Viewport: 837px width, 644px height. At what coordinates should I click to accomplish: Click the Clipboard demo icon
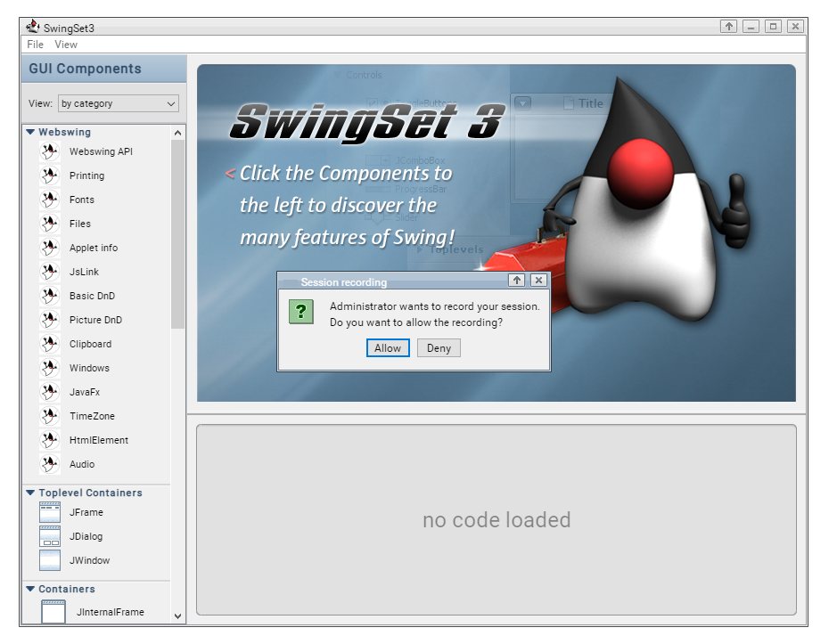click(x=50, y=344)
